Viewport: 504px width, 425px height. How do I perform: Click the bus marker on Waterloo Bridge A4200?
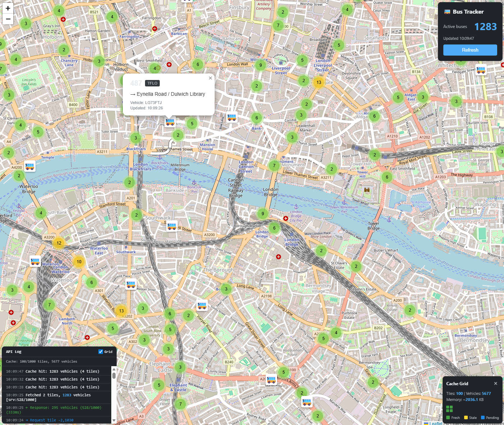(x=30, y=166)
